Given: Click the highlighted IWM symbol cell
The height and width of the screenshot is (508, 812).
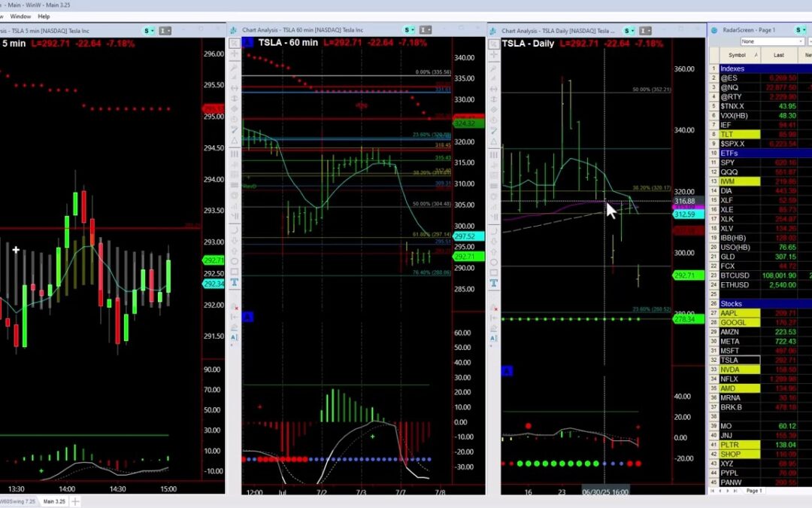Looking at the screenshot, I should [740, 181].
